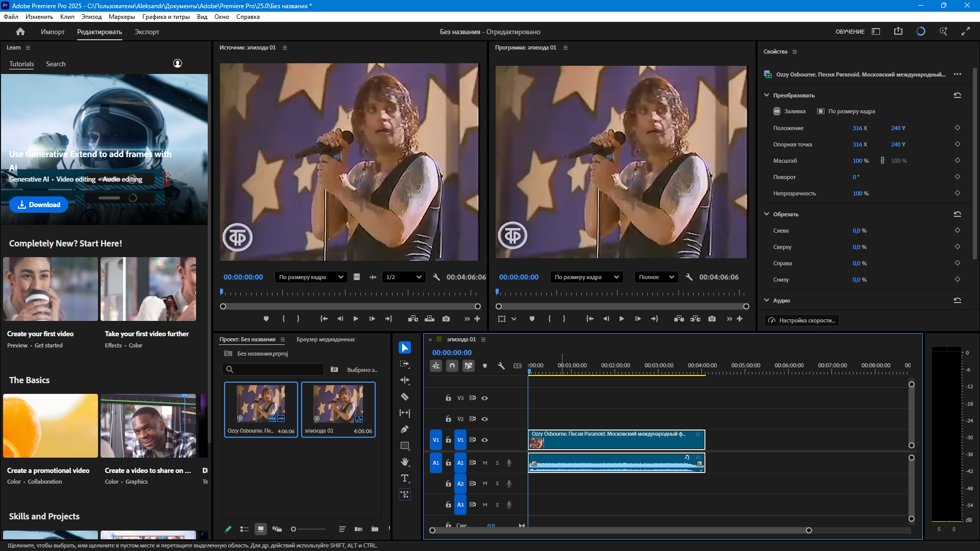The image size is (980, 551).
Task: Switch to Импорт tab
Action: tap(53, 32)
